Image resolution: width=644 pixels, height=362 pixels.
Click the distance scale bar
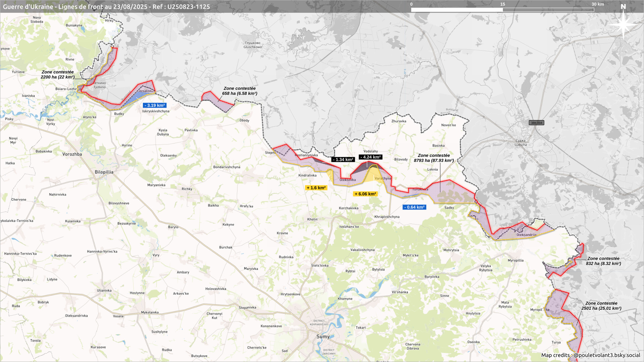(502, 10)
